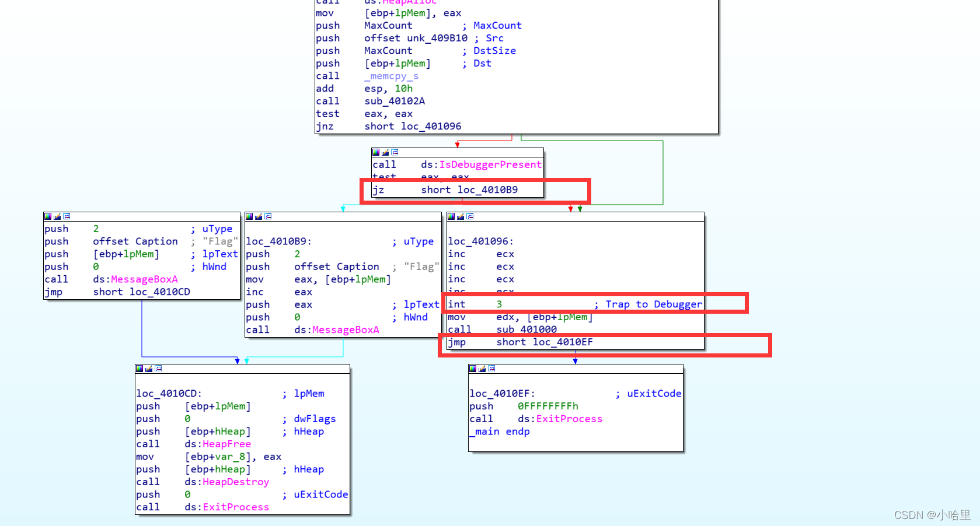Viewport: 980px width, 526px height.
Task: Select the IsDebuggerPresent function reference
Action: coord(490,164)
